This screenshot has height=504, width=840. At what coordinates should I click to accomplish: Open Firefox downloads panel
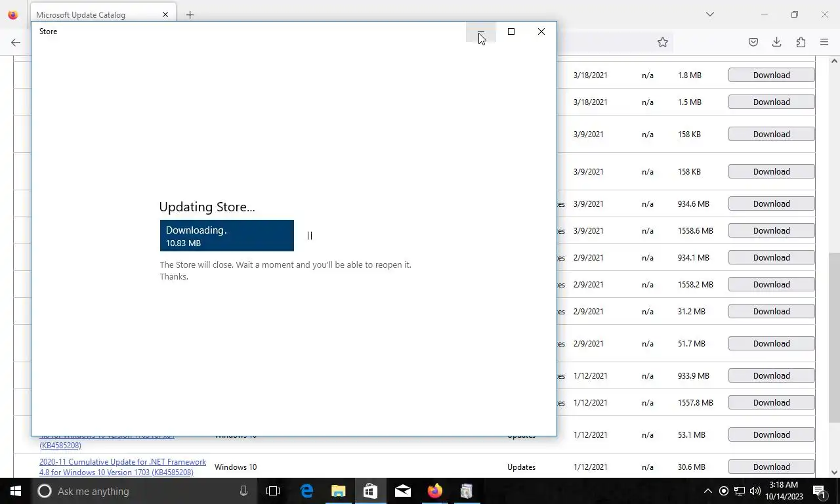(777, 42)
